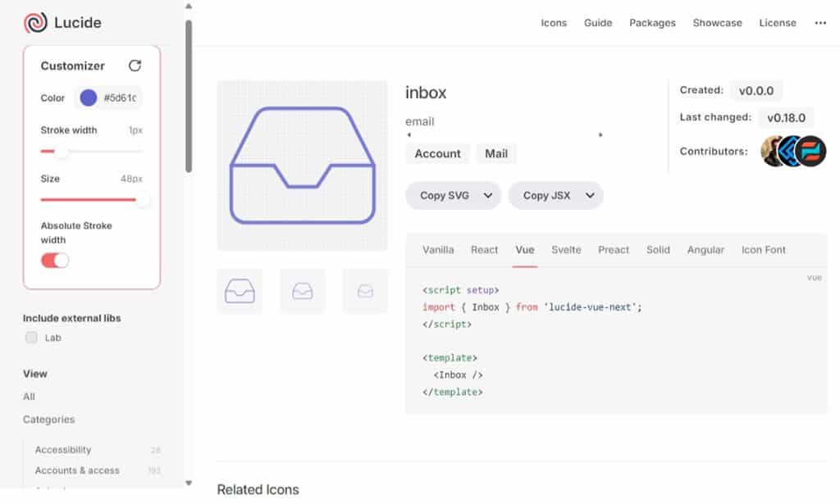
Task: Switch to the Angular code tab
Action: click(x=705, y=250)
